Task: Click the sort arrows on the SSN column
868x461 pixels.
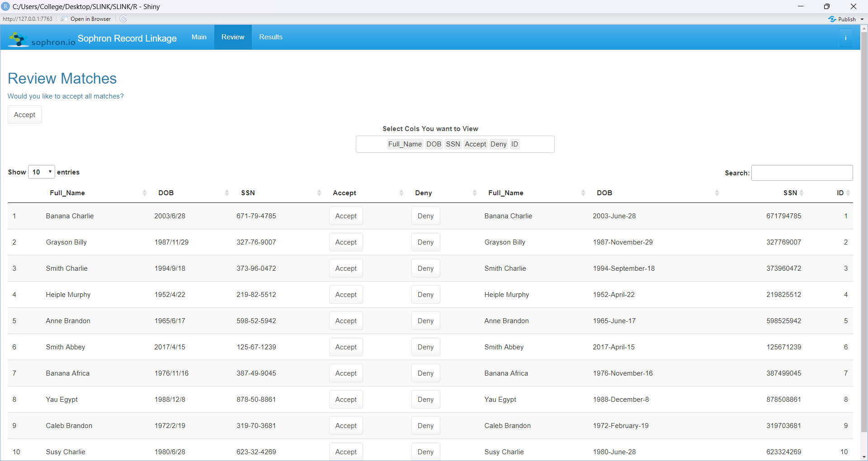Action: point(319,193)
